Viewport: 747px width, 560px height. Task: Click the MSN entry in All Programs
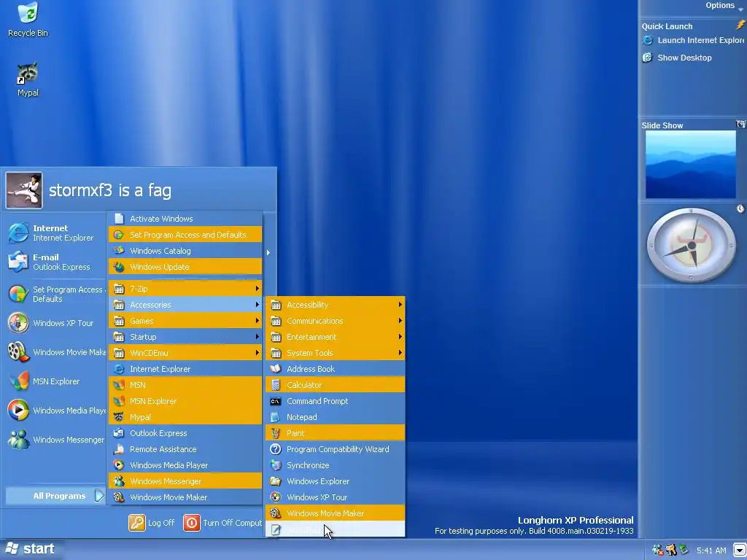185,385
